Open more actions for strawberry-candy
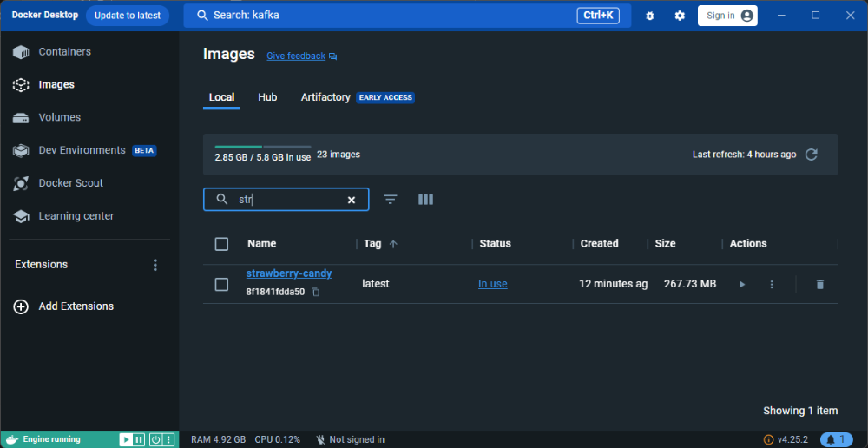Image resolution: width=868 pixels, height=448 pixels. (x=772, y=284)
